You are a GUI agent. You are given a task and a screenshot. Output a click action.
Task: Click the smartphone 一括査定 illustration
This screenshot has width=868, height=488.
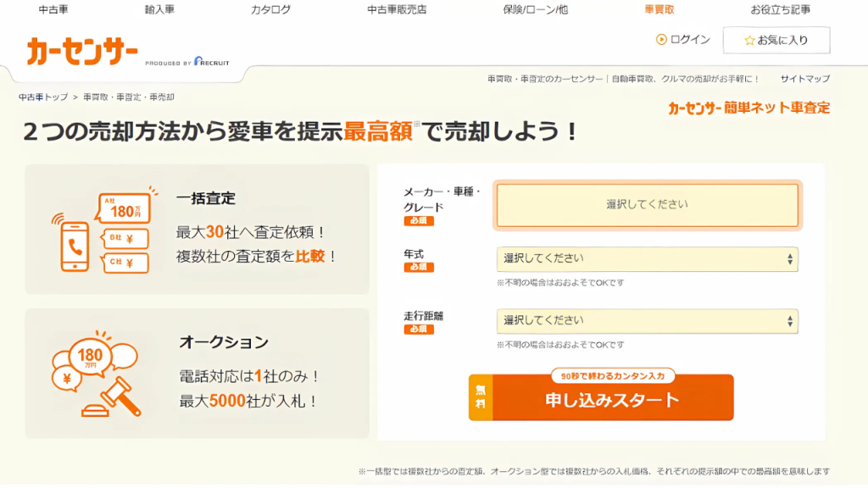[100, 230]
